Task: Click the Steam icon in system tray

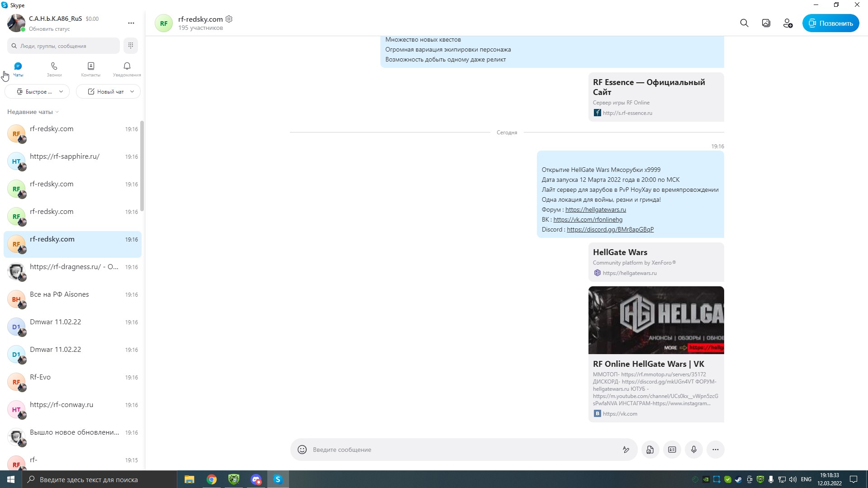Action: click(738, 479)
